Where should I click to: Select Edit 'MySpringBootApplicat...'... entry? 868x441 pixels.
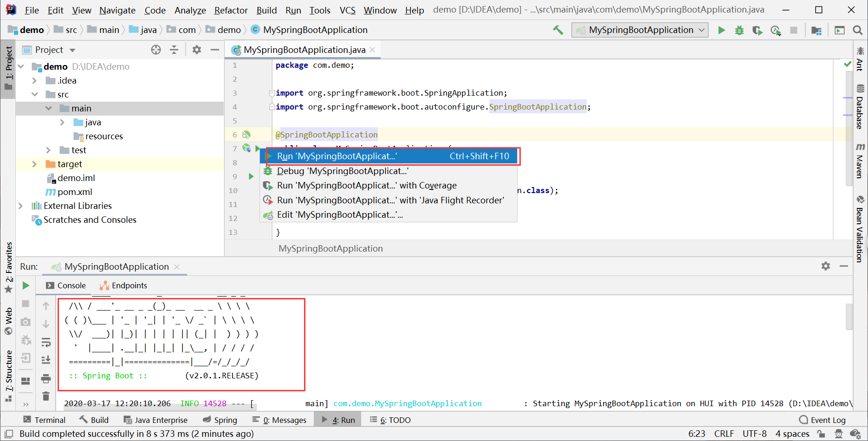[x=389, y=215]
